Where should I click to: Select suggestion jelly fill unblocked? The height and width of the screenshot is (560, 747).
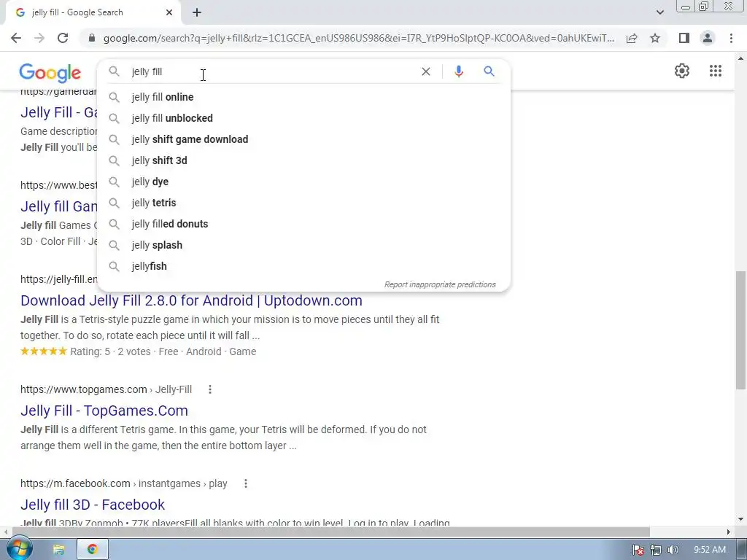point(303,118)
